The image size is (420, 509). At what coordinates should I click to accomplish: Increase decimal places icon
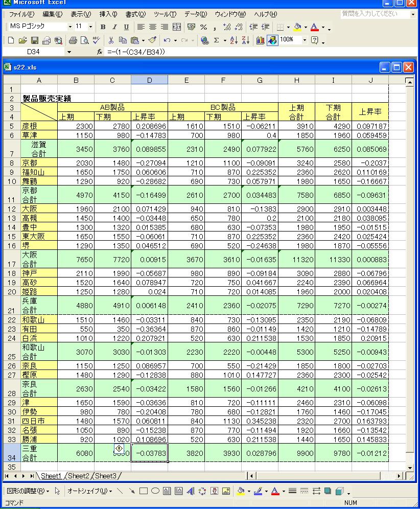tap(227, 27)
